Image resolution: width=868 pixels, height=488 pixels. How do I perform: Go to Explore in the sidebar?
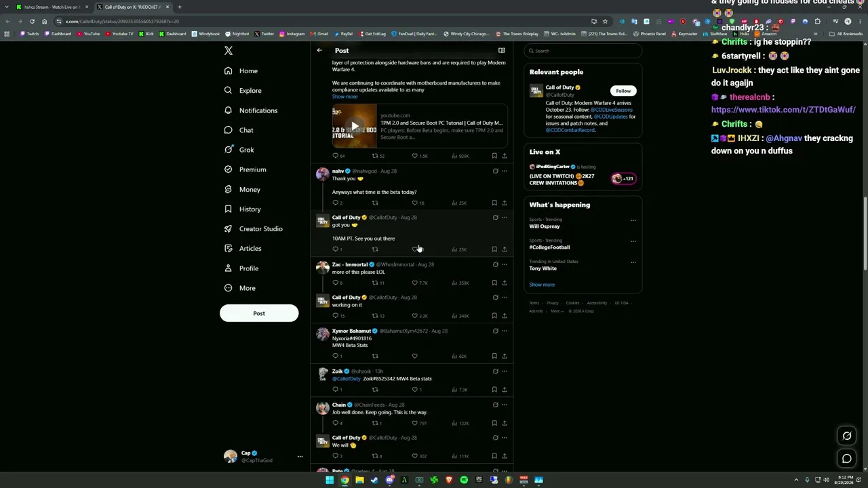click(242, 90)
